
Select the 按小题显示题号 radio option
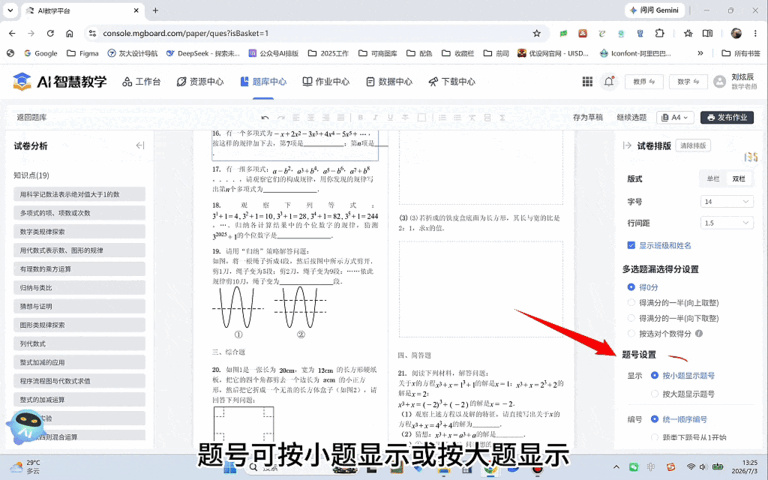click(654, 376)
